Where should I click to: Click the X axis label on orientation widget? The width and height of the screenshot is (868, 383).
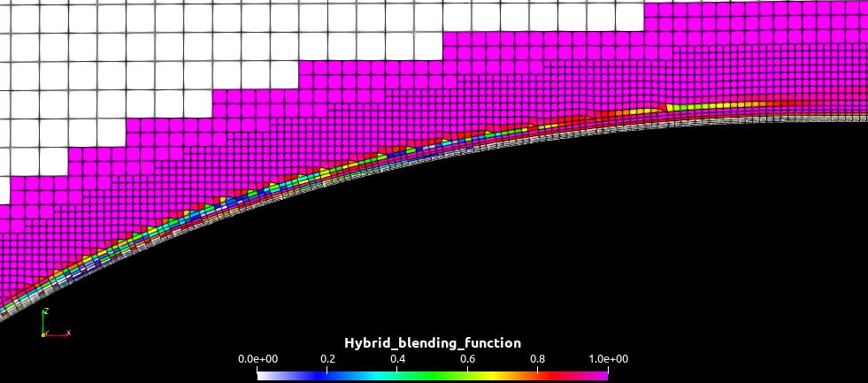point(68,333)
